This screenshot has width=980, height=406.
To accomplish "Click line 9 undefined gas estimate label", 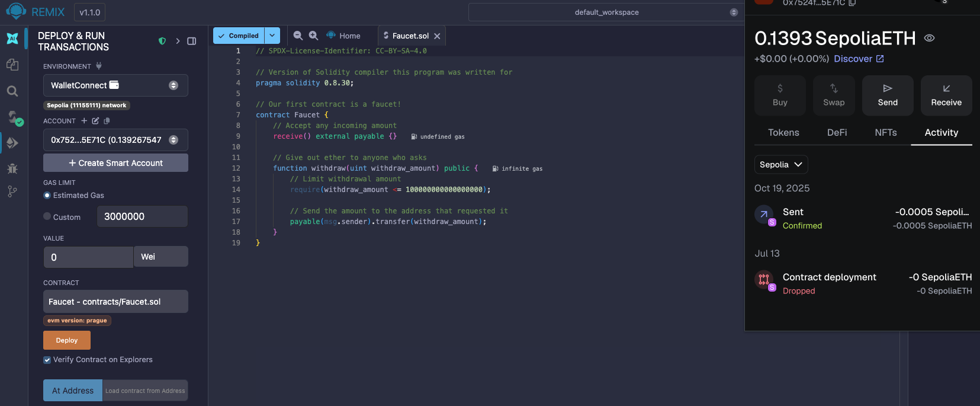I will click(x=438, y=137).
